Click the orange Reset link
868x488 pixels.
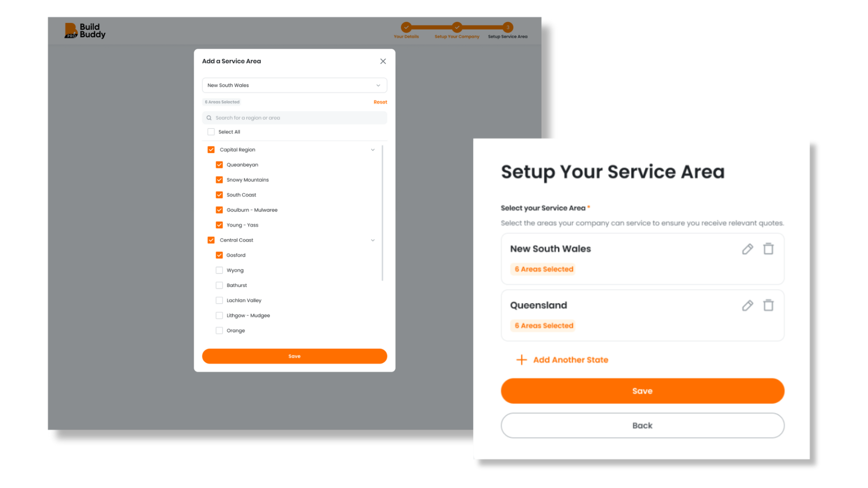pos(380,102)
